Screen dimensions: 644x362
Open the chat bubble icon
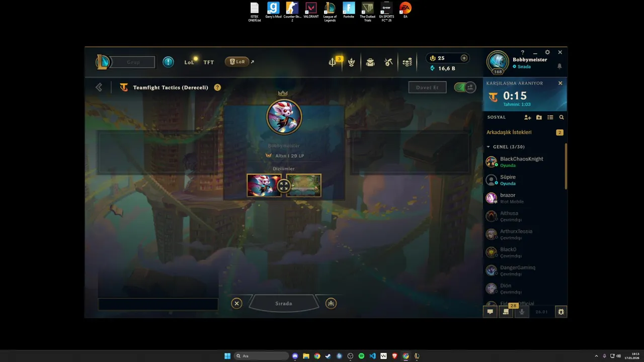[490, 312]
